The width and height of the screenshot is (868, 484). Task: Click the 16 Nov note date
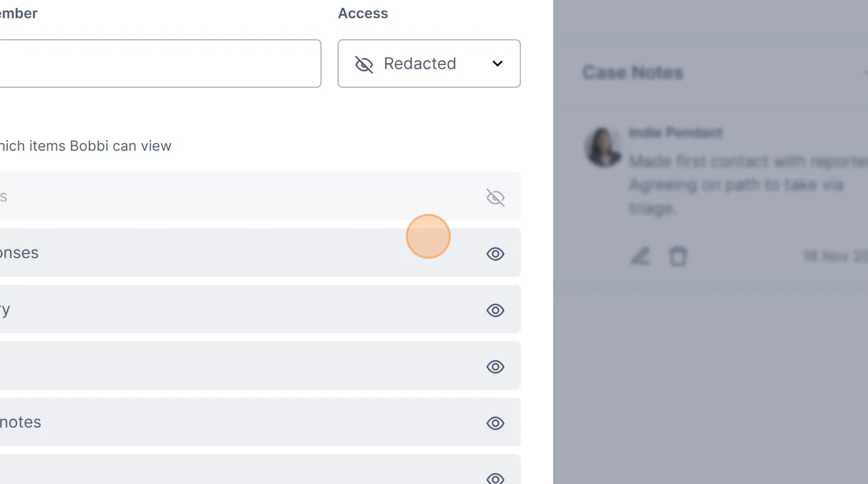[834, 256]
